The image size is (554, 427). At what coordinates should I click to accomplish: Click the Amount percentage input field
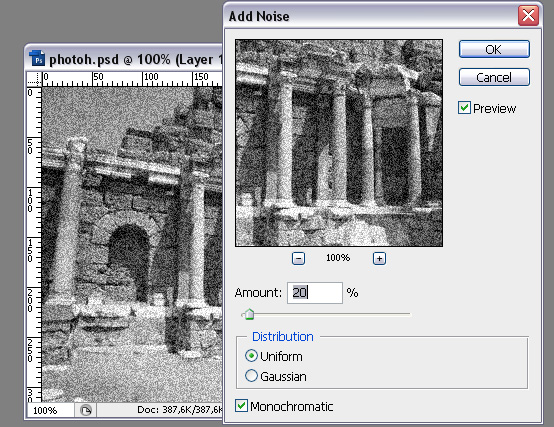(315, 293)
